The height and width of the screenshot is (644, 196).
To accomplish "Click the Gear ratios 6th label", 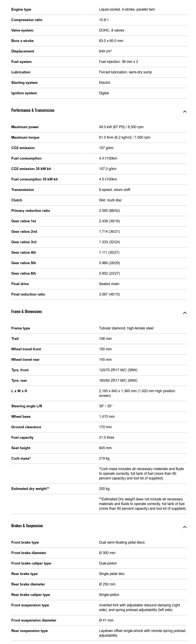I will 24,274.
